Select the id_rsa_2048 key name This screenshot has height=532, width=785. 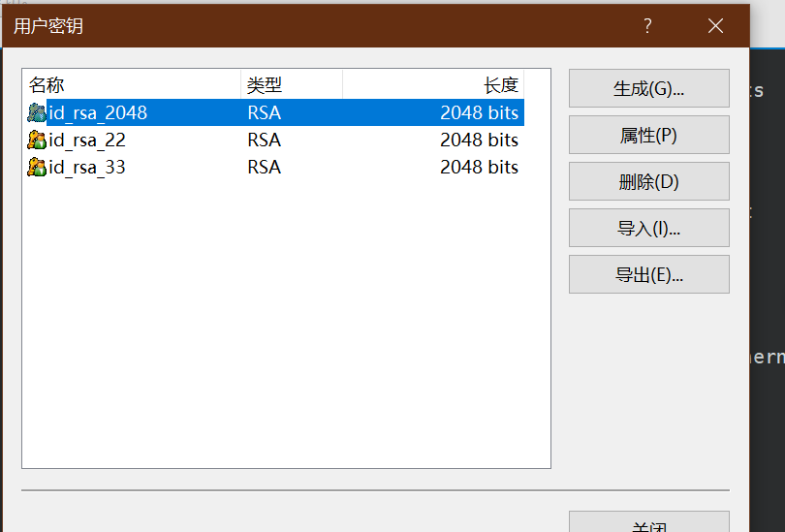[x=98, y=112]
